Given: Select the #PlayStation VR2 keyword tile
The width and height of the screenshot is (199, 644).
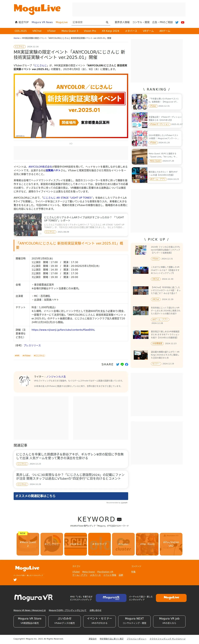Looking at the screenshot, I should (x=171, y=544).
